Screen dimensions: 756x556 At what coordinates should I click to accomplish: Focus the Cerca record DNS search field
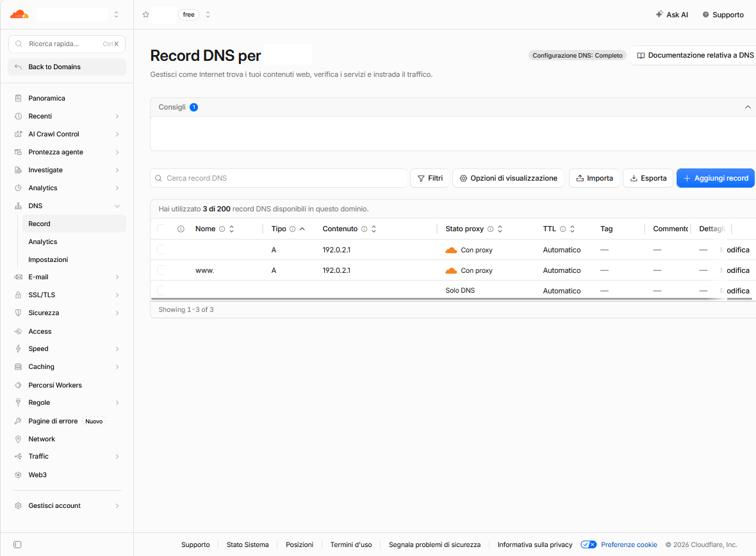click(x=279, y=178)
